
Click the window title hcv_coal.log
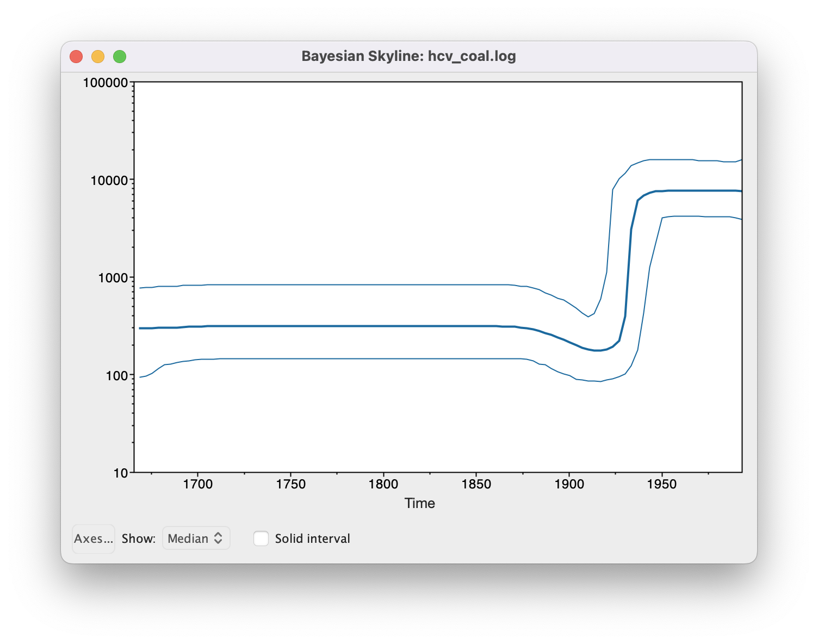(x=408, y=57)
